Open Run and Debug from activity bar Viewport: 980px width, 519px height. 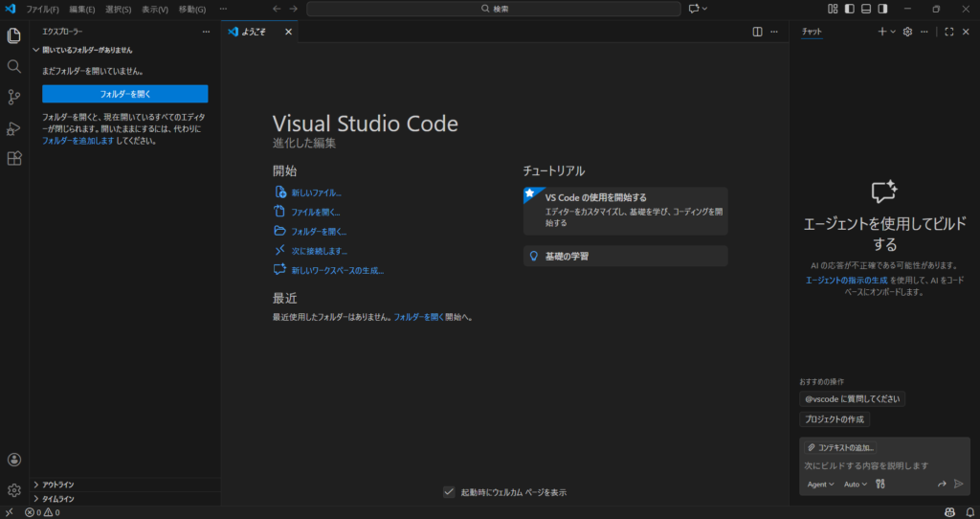14,128
